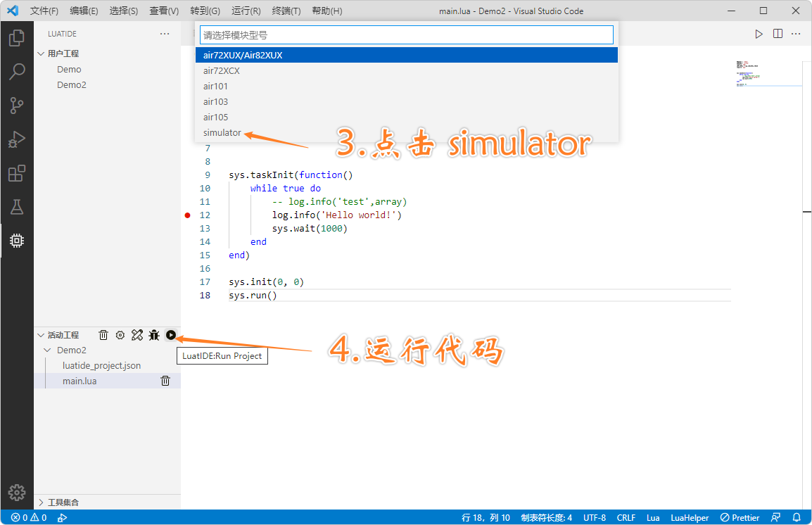Open the Extensions view

pyautogui.click(x=17, y=173)
